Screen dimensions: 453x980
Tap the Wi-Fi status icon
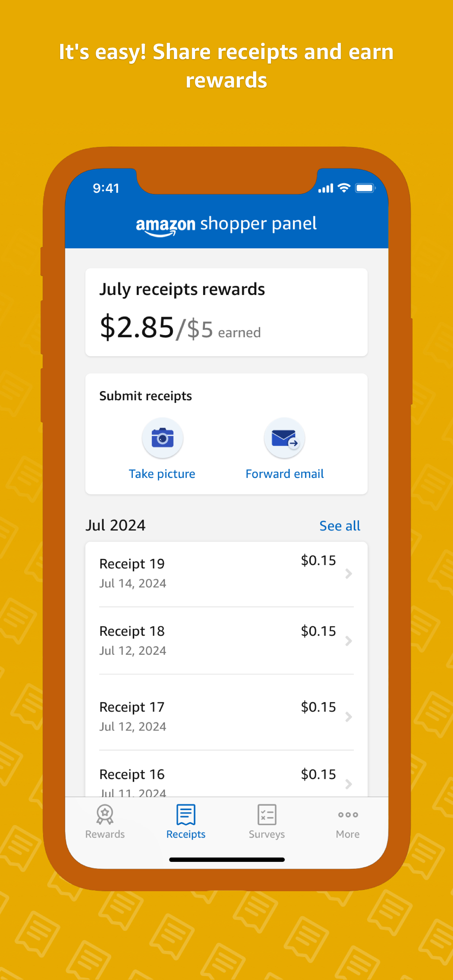tap(344, 188)
